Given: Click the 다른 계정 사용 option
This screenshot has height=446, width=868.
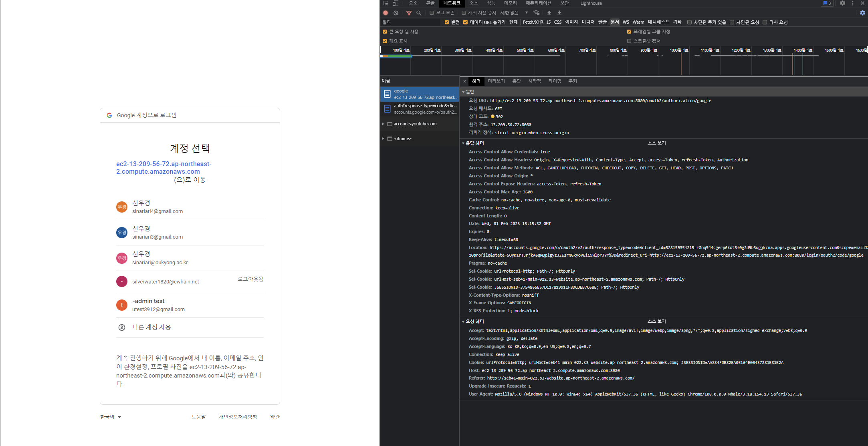Looking at the screenshot, I should 151,327.
